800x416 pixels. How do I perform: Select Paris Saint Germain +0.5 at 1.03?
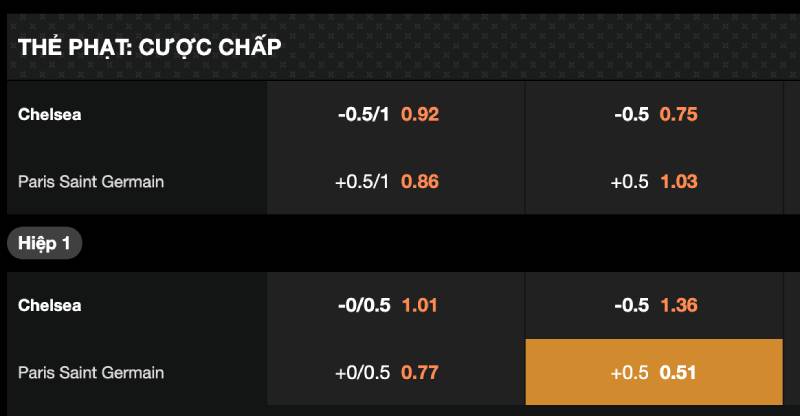[654, 182]
